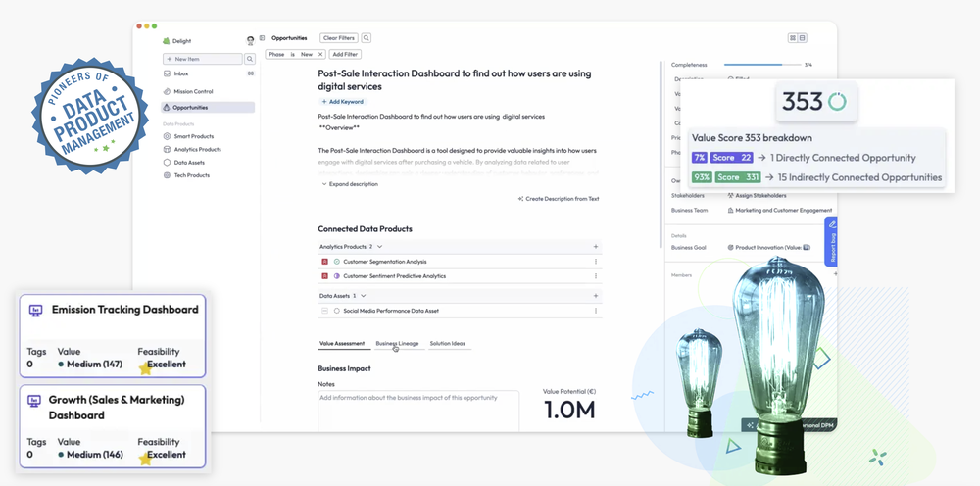The height and width of the screenshot is (486, 980).
Task: Click the Emission Tracking Dashboard monitor icon
Action: tap(35, 310)
